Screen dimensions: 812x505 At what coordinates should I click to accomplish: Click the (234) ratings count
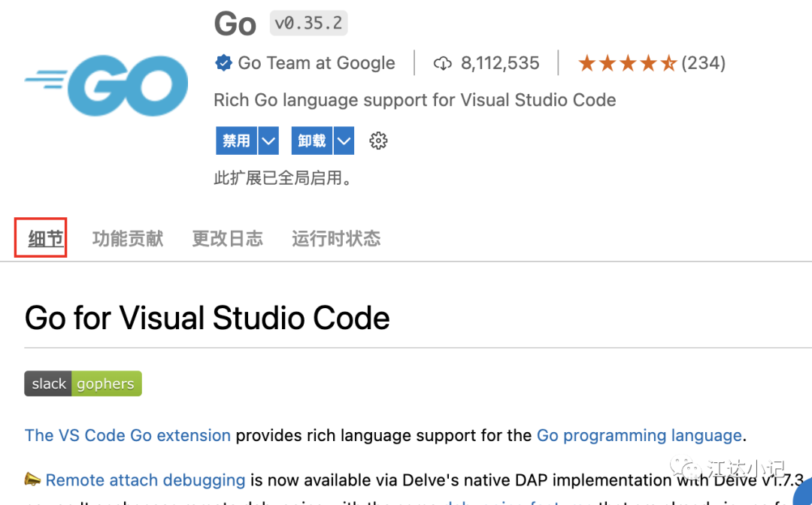point(703,63)
